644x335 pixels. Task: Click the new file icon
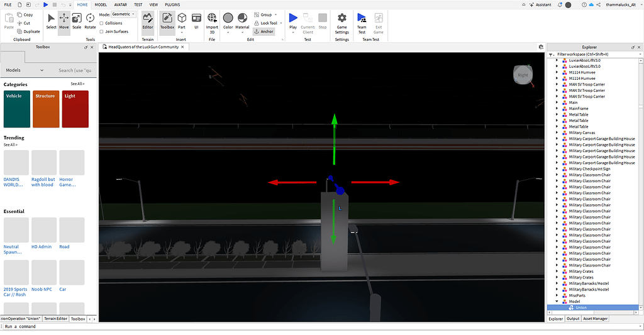point(19,5)
